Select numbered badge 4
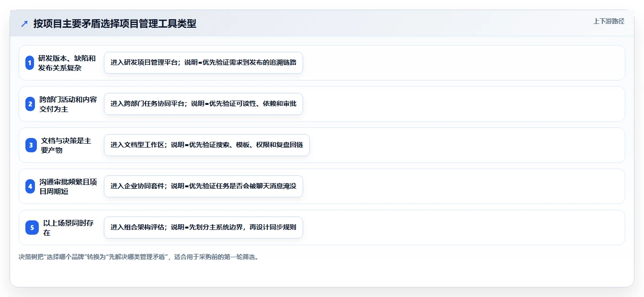Viewport: 644px width, 297px height. 30,186
